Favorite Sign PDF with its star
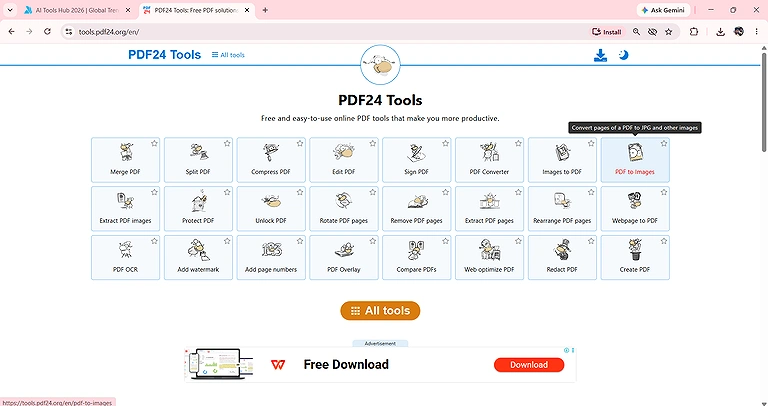 pos(445,143)
